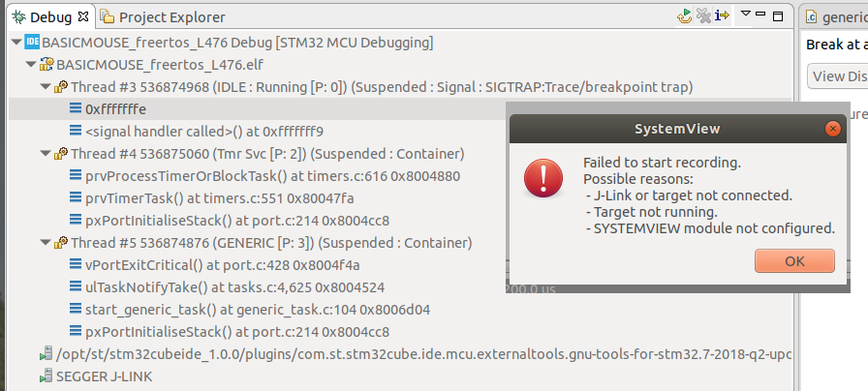Click the debug launch toolbar icon
Image resolution: width=868 pixels, height=391 pixels.
click(x=684, y=16)
